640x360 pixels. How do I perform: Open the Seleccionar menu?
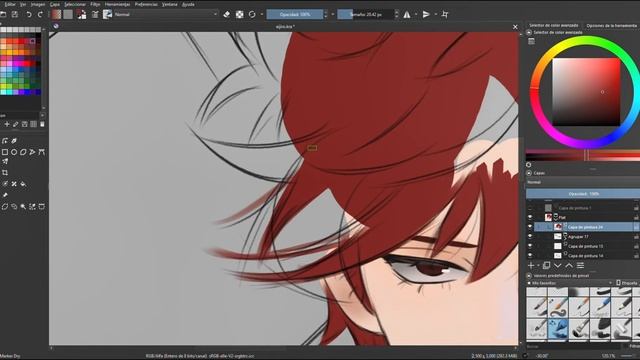[75, 4]
